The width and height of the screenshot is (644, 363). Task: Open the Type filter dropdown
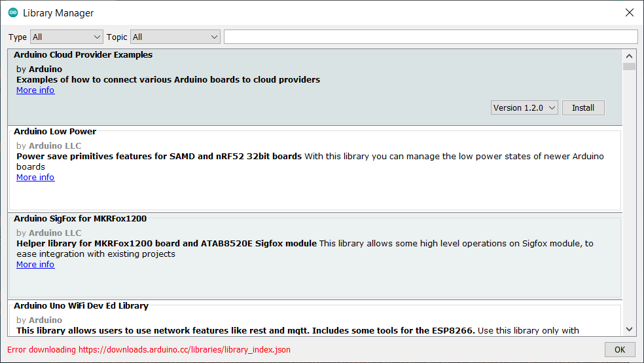(66, 37)
